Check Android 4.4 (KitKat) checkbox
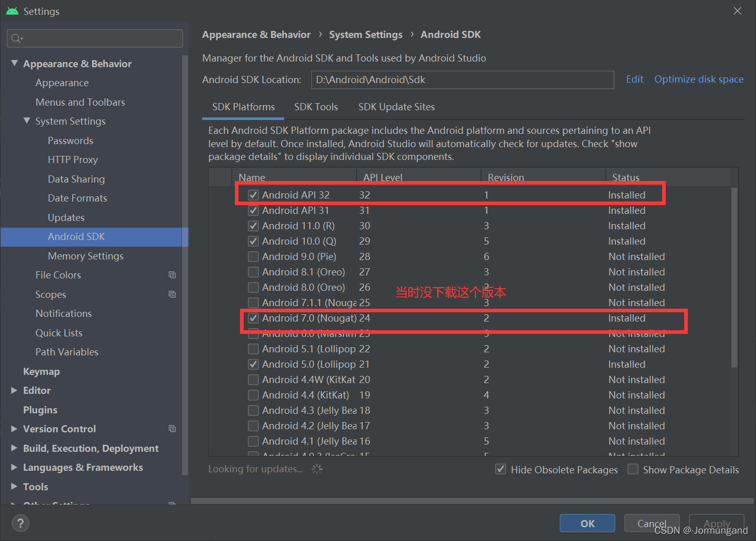This screenshot has height=541, width=756. [253, 395]
